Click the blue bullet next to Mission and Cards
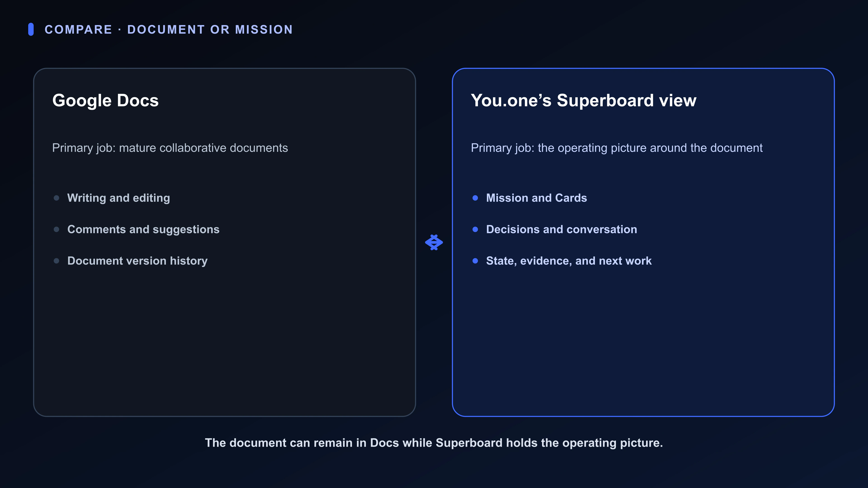The height and width of the screenshot is (488, 868). pos(475,198)
